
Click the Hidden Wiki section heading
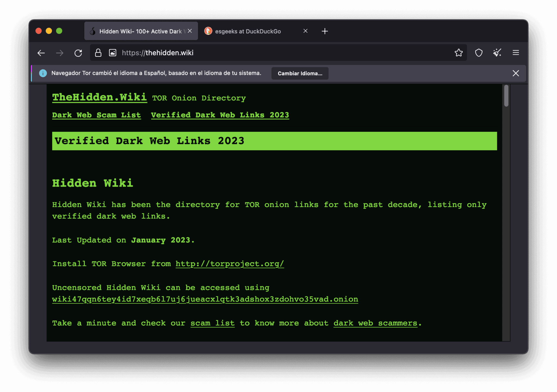click(93, 183)
